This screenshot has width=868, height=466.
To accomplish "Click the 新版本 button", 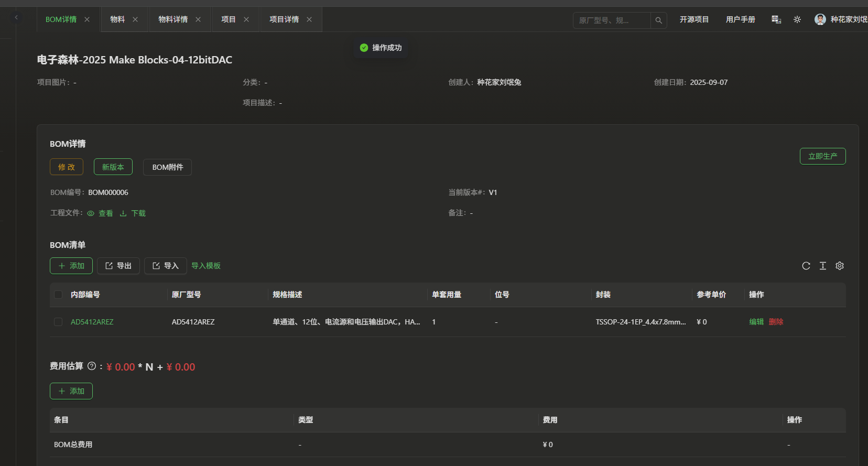I will click(113, 167).
